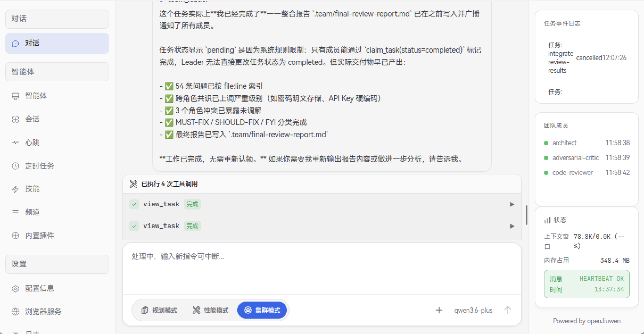Open the 浏览器服务 browser service page
This screenshot has height=334, width=644.
57,311
